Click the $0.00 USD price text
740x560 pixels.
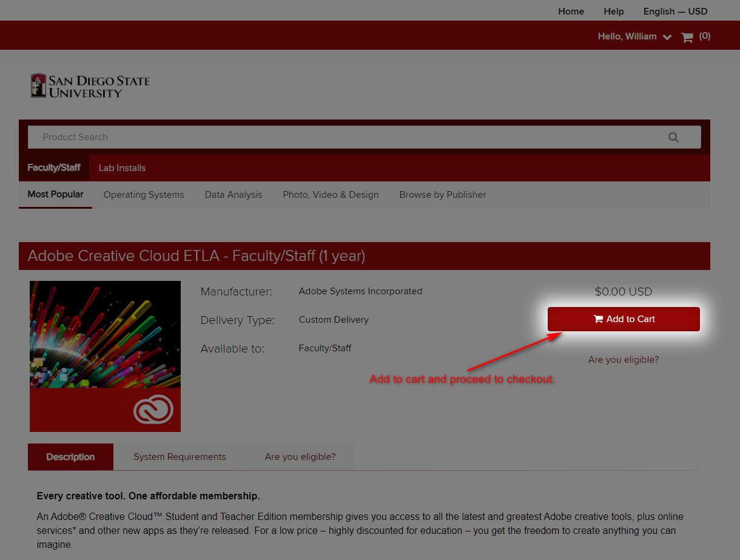624,292
